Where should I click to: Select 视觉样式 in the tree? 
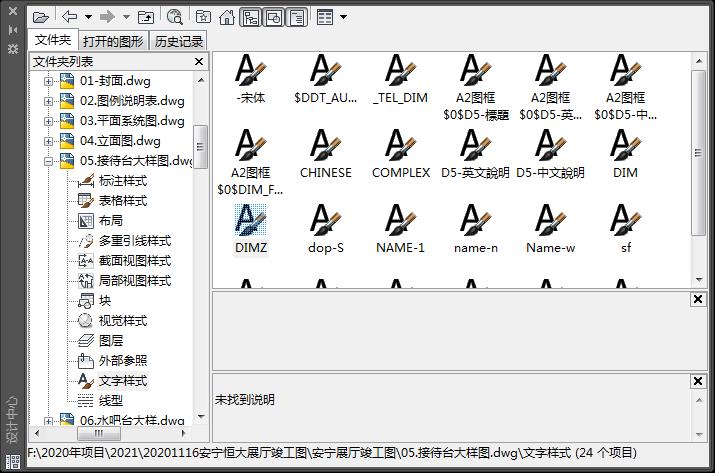123,321
